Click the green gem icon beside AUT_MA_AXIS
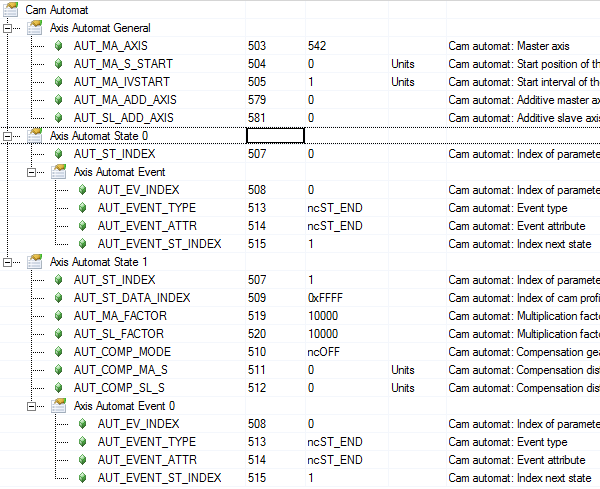Image resolution: width=600 pixels, height=489 pixels. coord(59,46)
